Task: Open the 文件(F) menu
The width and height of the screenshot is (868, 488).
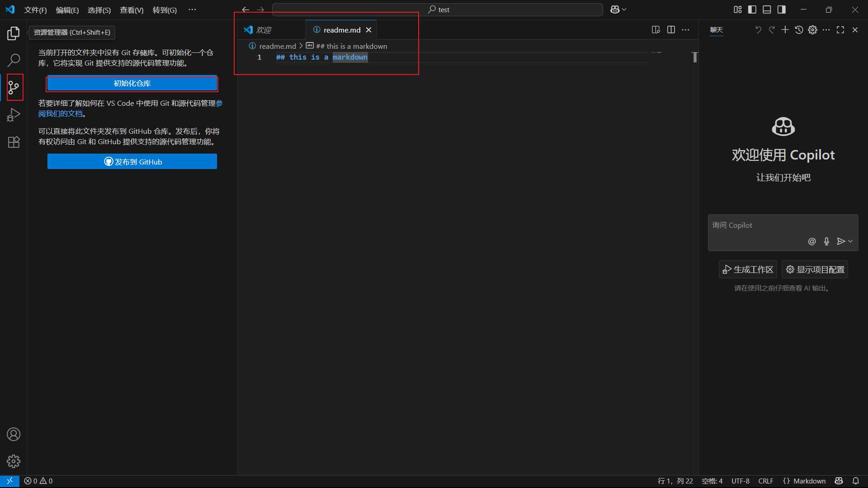Action: tap(35, 10)
